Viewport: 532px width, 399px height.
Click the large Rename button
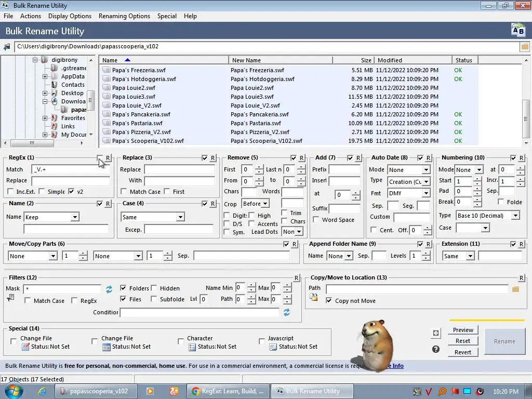[x=504, y=341]
